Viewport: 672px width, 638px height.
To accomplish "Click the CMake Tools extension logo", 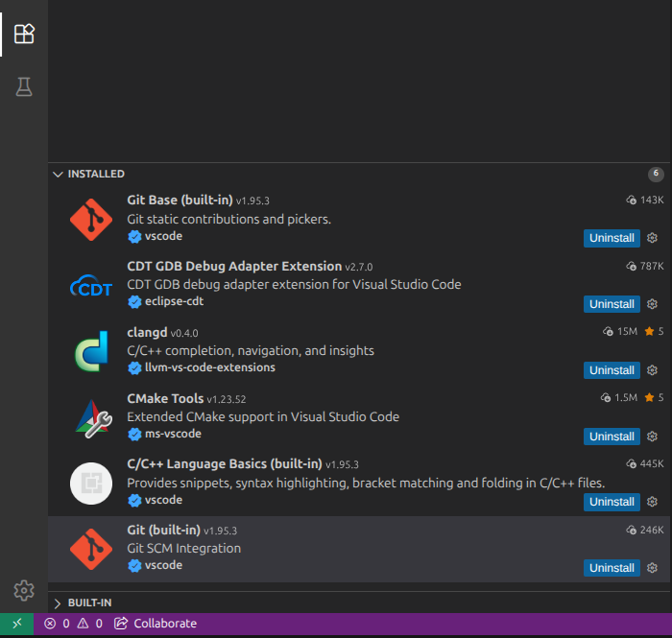I will [x=93, y=418].
